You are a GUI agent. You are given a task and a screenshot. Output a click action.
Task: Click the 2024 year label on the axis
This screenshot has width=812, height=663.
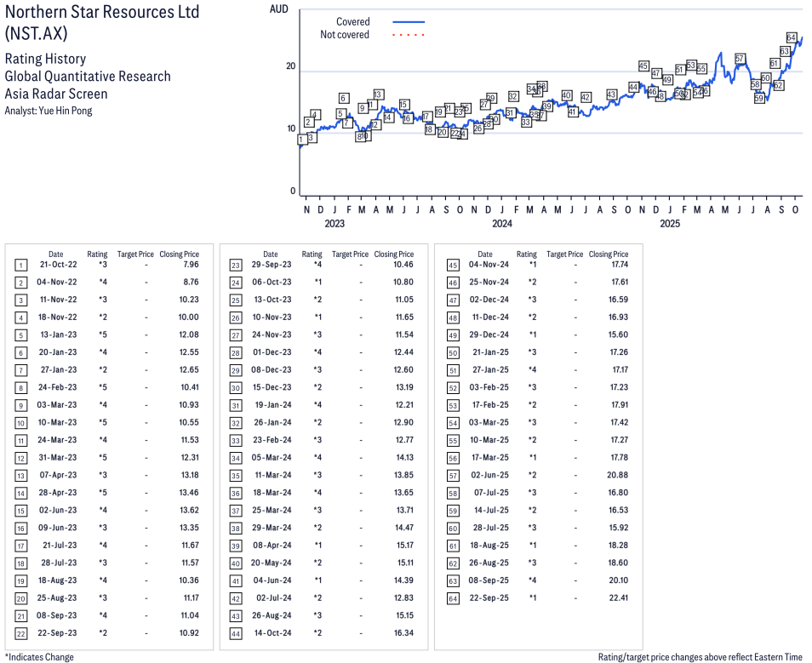[x=501, y=224]
